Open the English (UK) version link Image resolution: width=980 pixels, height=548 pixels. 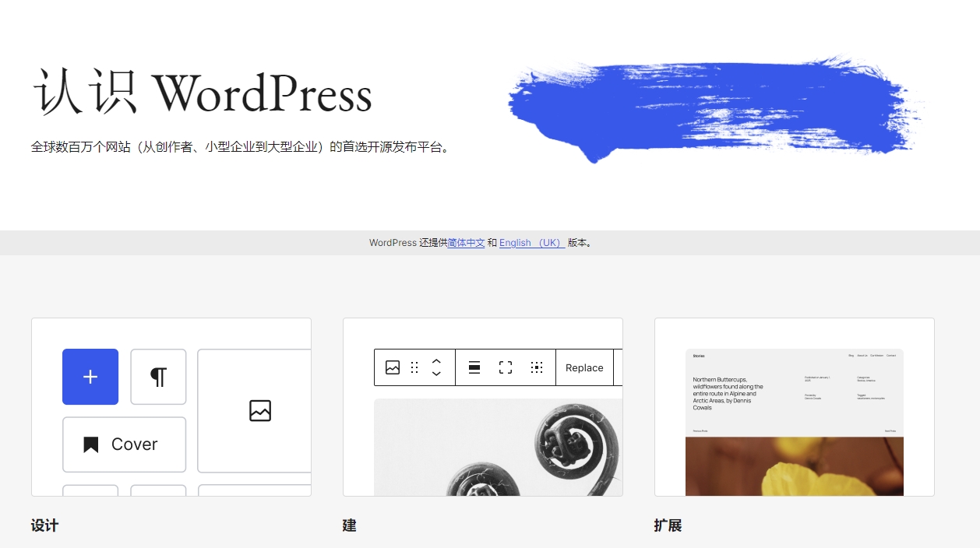click(532, 243)
